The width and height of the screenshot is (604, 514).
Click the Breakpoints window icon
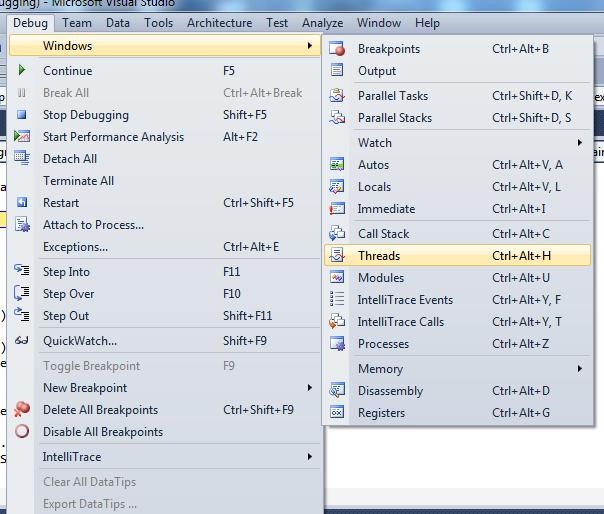pyautogui.click(x=337, y=49)
